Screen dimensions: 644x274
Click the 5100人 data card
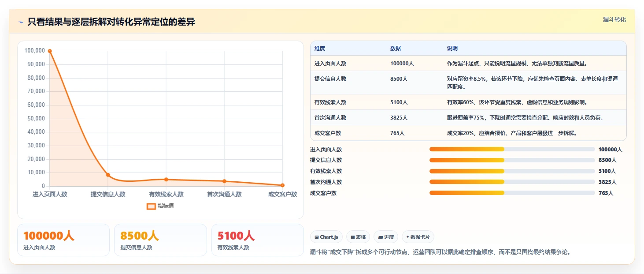click(258, 240)
